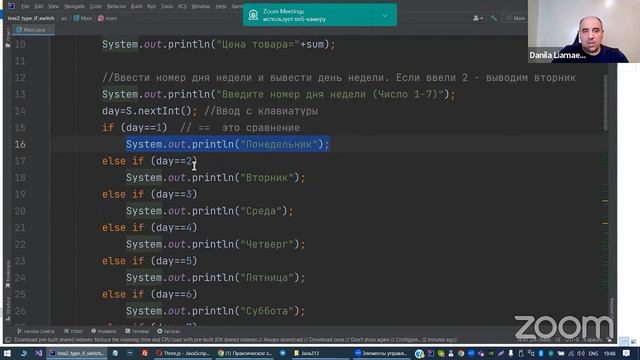Switch to less2_type_if_switch taskbar item

pos(77,353)
